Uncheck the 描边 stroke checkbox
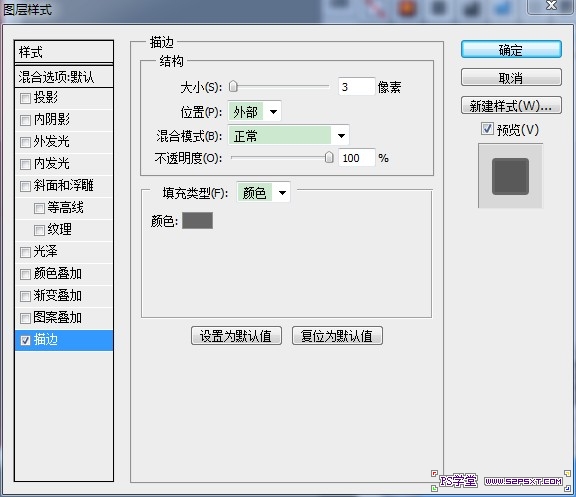576x497 pixels. click(x=25, y=341)
